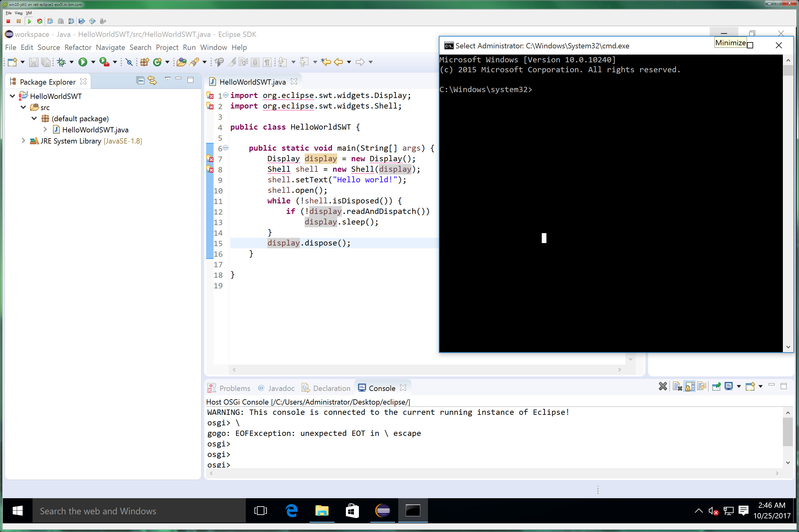Click the New wizard toolbar icon
This screenshot has height=532, width=799.
[x=12, y=62]
